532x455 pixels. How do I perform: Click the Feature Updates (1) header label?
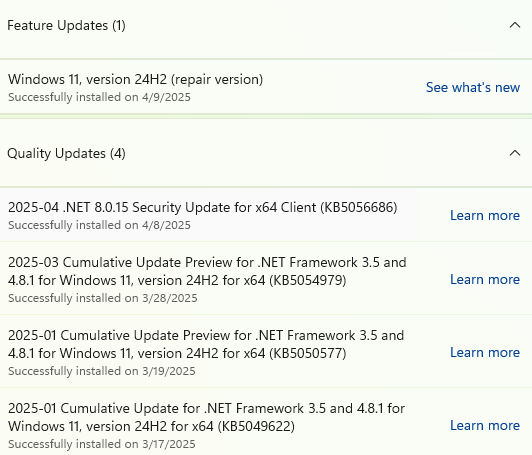tap(66, 25)
